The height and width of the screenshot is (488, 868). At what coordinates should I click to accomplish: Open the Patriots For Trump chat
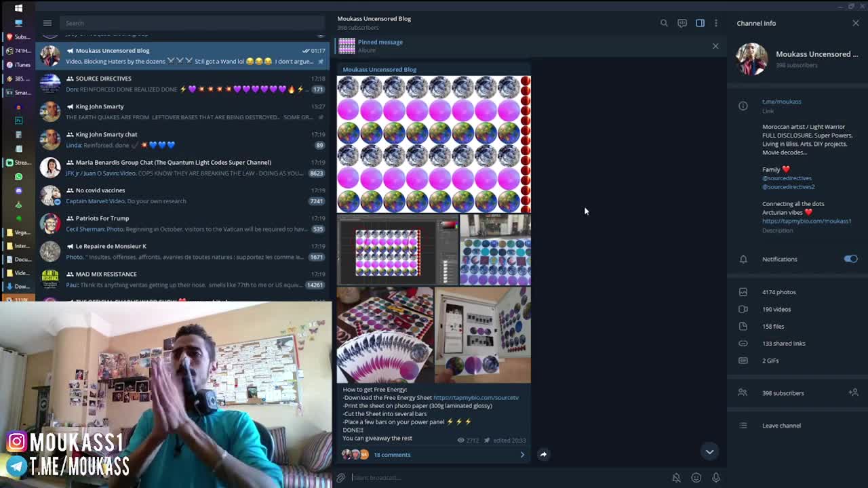(183, 223)
